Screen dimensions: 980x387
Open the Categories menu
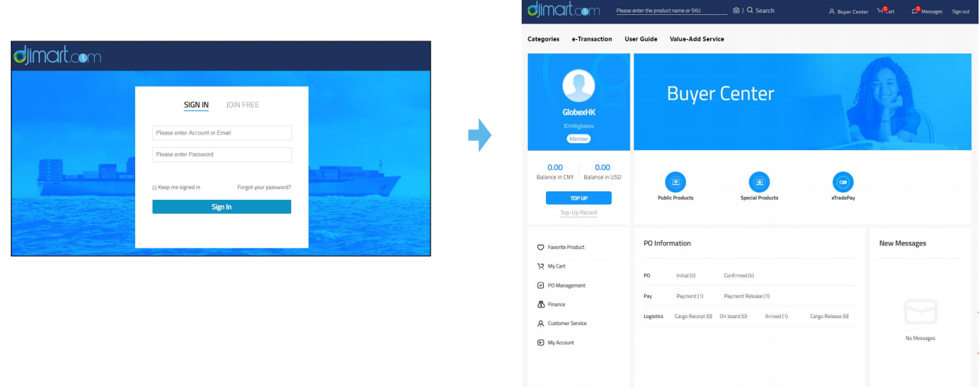(544, 39)
